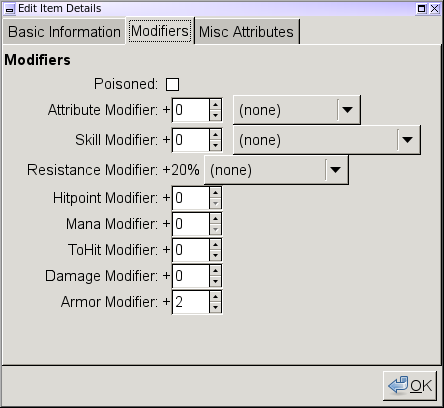Open the Misc Attributes tab

click(246, 32)
